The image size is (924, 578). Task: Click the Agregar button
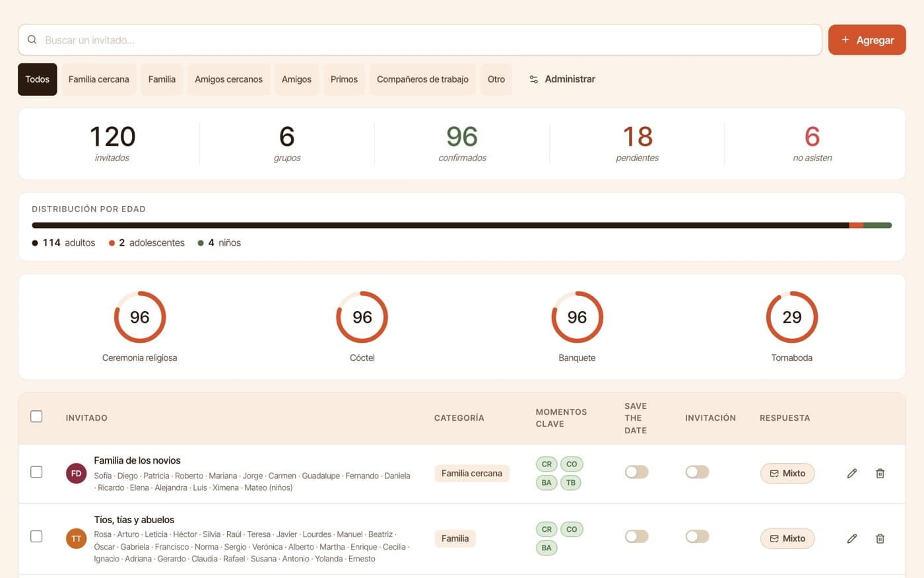pos(867,40)
